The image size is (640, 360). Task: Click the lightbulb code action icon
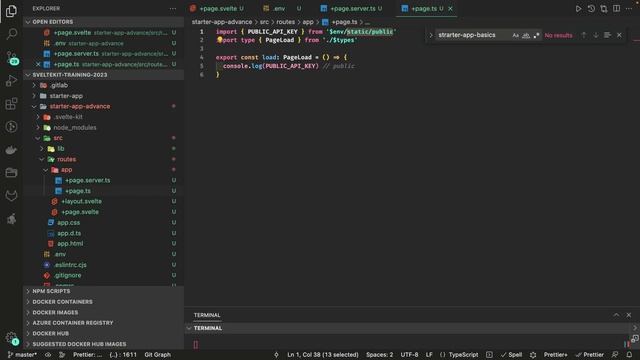pos(220,40)
